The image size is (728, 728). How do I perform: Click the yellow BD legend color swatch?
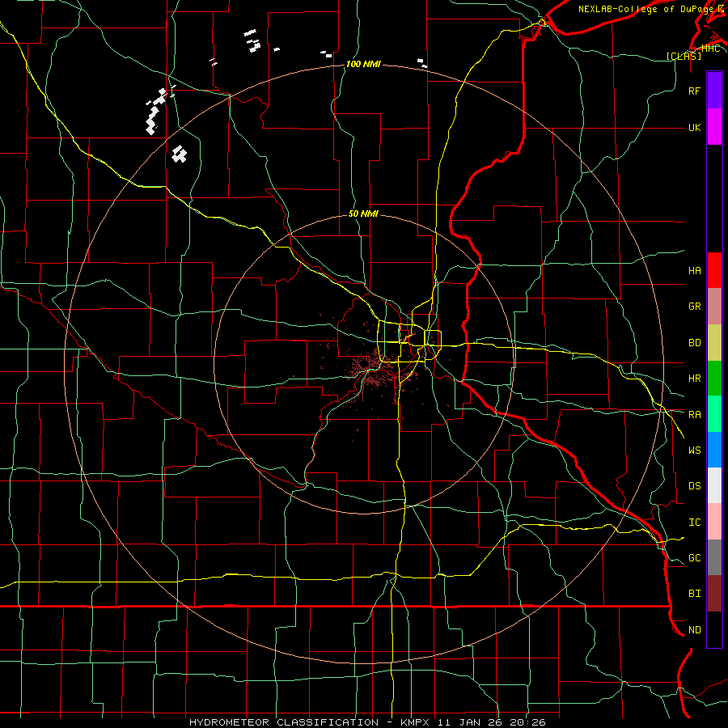click(714, 343)
